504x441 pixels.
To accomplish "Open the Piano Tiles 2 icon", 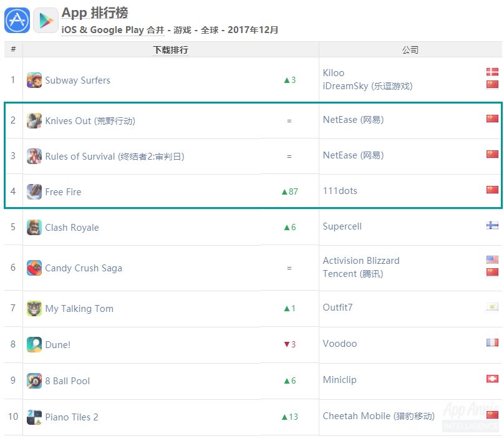I will 34,417.
